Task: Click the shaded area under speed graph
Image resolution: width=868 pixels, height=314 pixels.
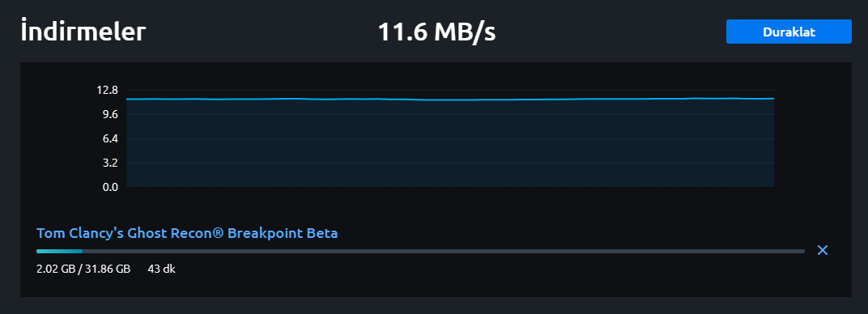Action: (x=450, y=144)
